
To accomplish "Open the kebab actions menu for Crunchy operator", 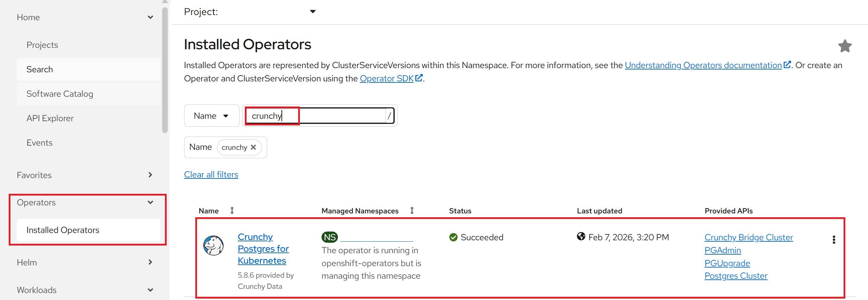I will coord(833,240).
